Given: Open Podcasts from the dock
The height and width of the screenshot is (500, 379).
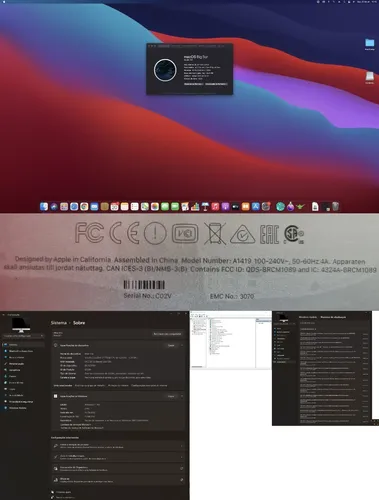Looking at the screenshot, I should click(225, 207).
